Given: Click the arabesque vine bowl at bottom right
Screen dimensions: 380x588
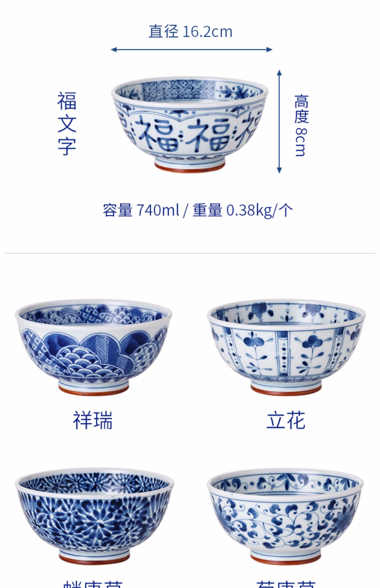Looking at the screenshot, I should (286, 516).
